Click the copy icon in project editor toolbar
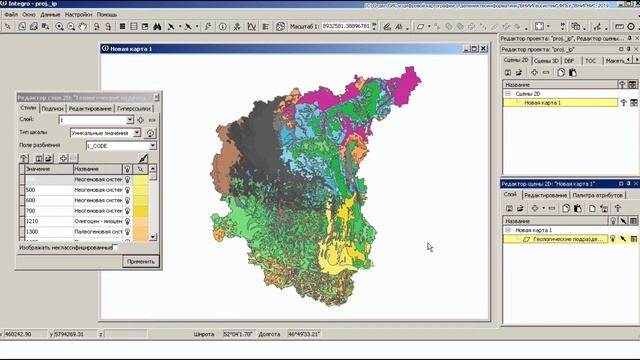The height and width of the screenshot is (360, 640). point(561,73)
